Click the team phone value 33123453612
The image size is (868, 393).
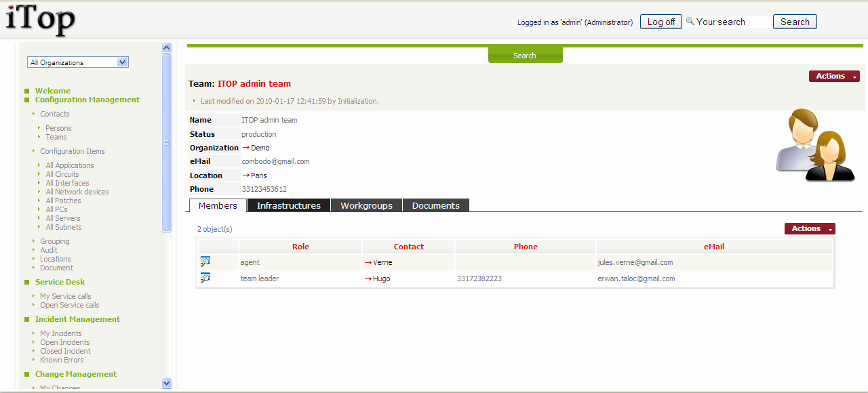point(264,189)
